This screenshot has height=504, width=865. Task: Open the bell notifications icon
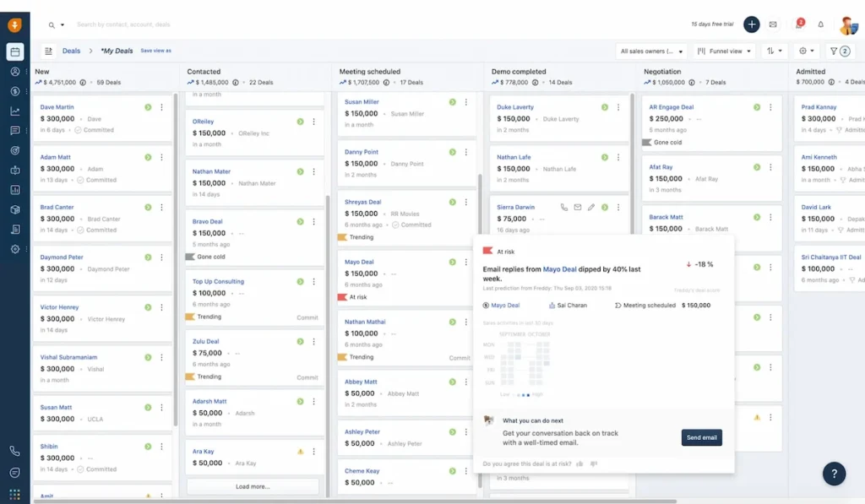(820, 24)
